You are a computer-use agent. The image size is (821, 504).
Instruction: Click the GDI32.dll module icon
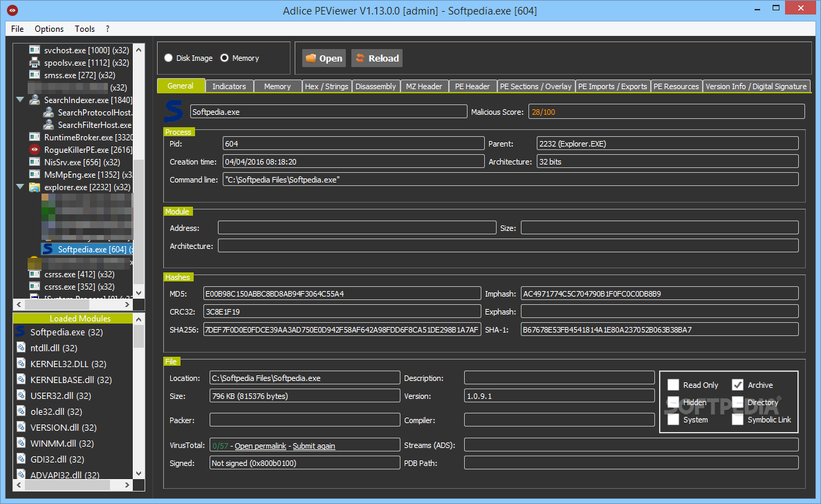point(21,459)
